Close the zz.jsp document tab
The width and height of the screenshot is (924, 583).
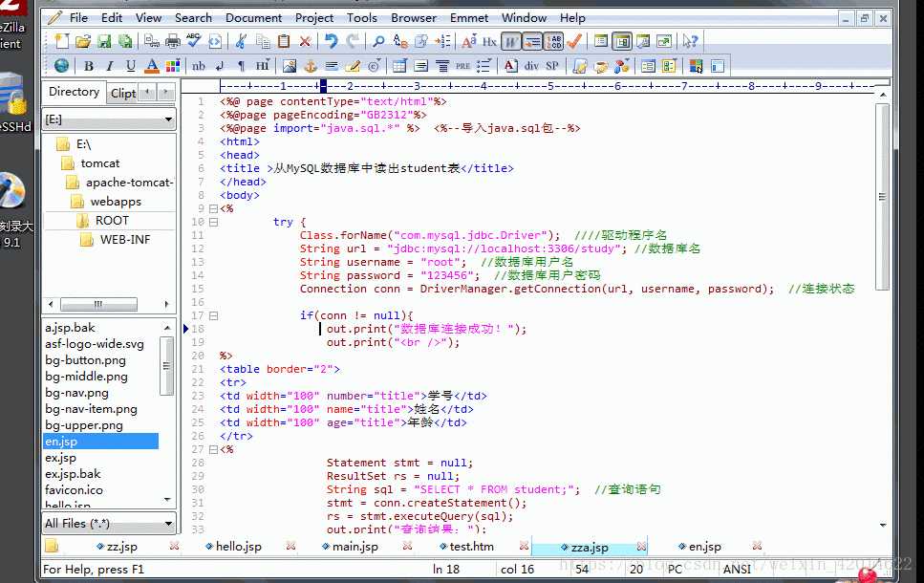coord(174,547)
